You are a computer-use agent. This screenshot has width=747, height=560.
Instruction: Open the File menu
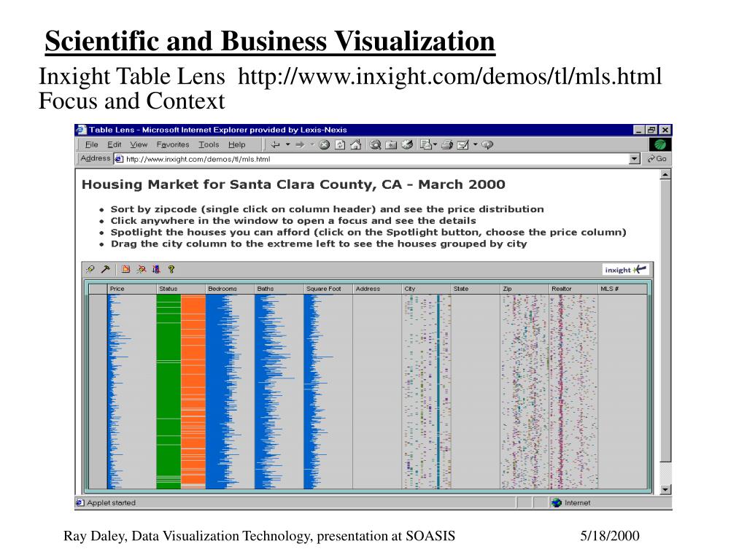tap(91, 145)
